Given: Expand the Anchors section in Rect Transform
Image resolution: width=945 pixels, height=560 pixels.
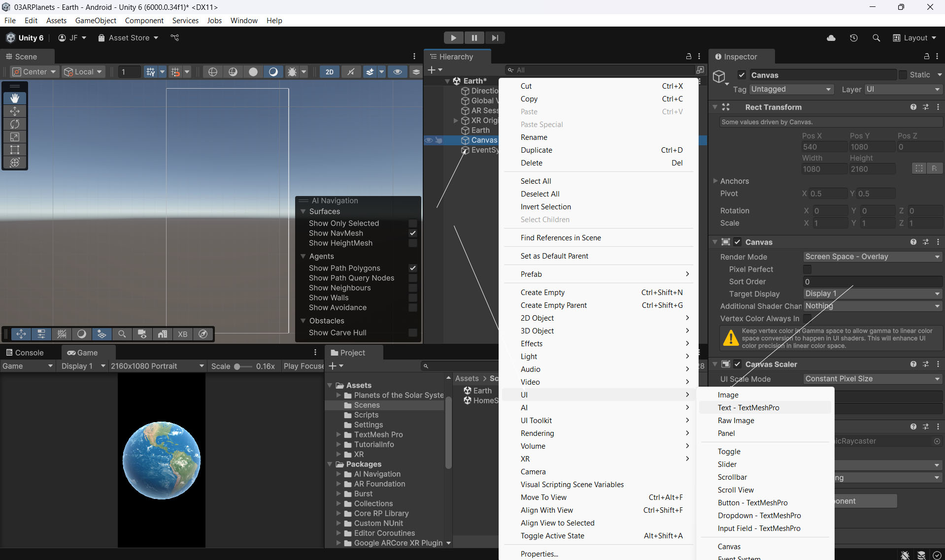Looking at the screenshot, I should [715, 181].
